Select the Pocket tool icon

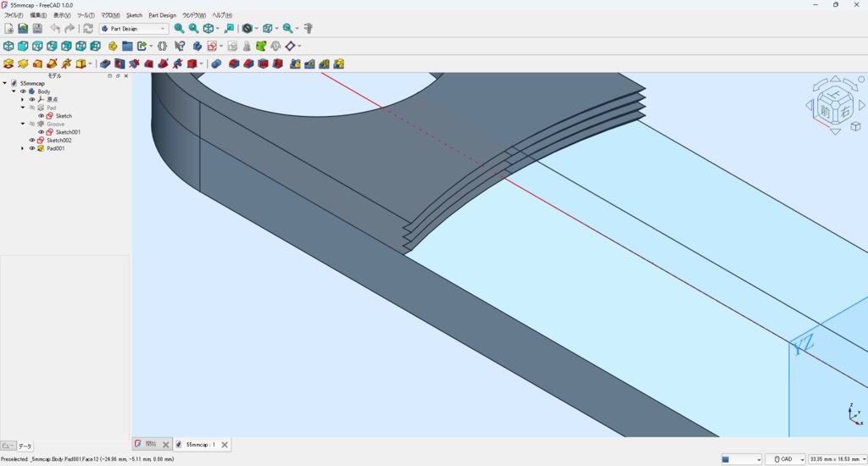coord(105,64)
